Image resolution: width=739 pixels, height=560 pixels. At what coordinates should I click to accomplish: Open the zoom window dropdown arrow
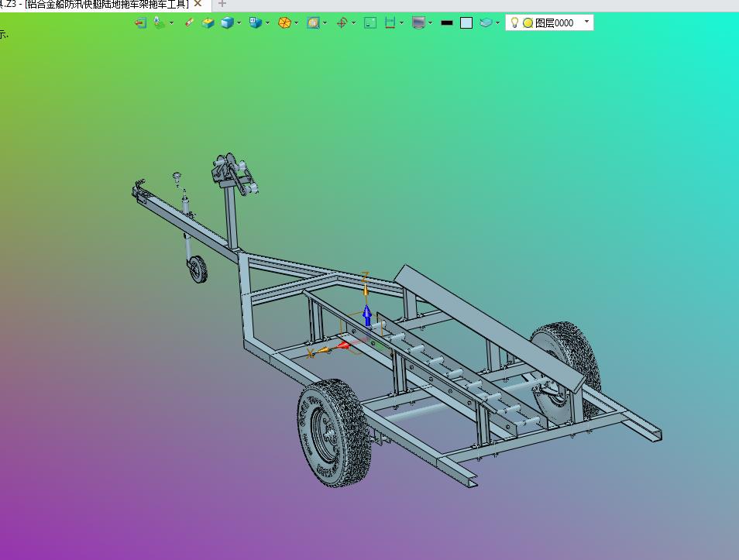(x=325, y=22)
